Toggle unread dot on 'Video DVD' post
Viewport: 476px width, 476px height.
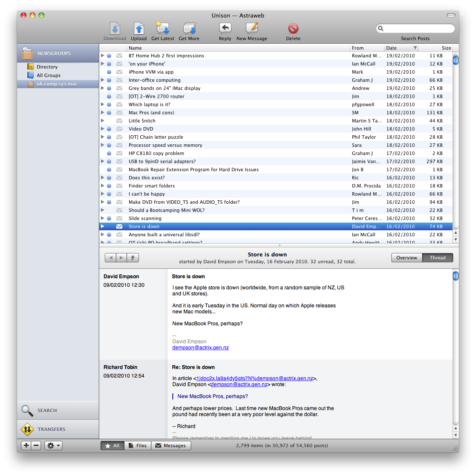tap(109, 129)
